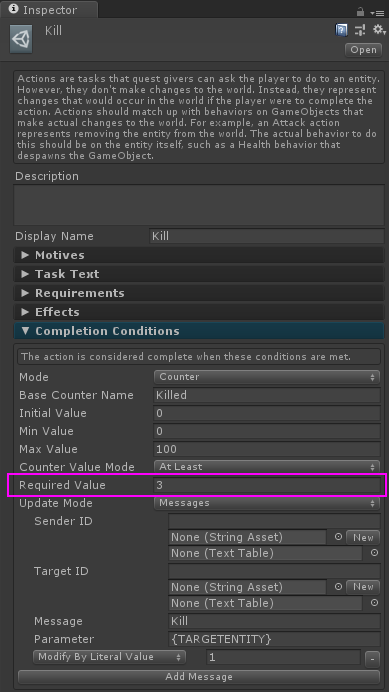Click the Unity asset icon beside Kill
This screenshot has height=692, width=389.
click(21, 39)
